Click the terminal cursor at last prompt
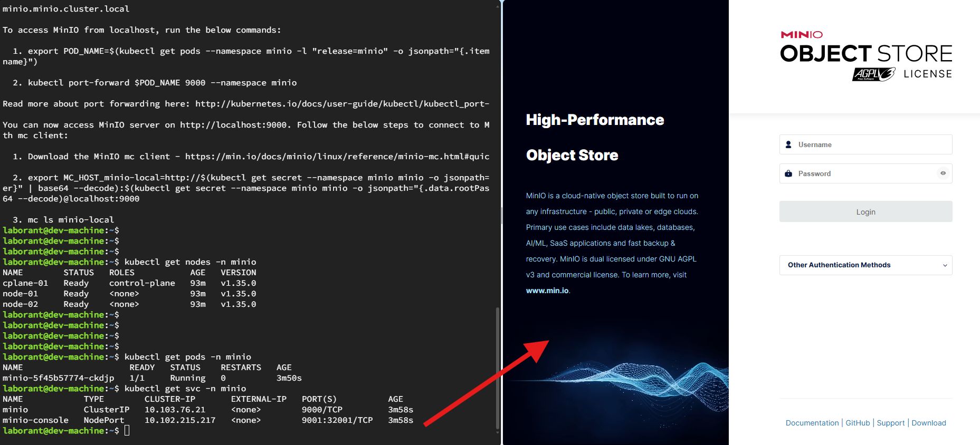This screenshot has height=445, width=980. [127, 431]
